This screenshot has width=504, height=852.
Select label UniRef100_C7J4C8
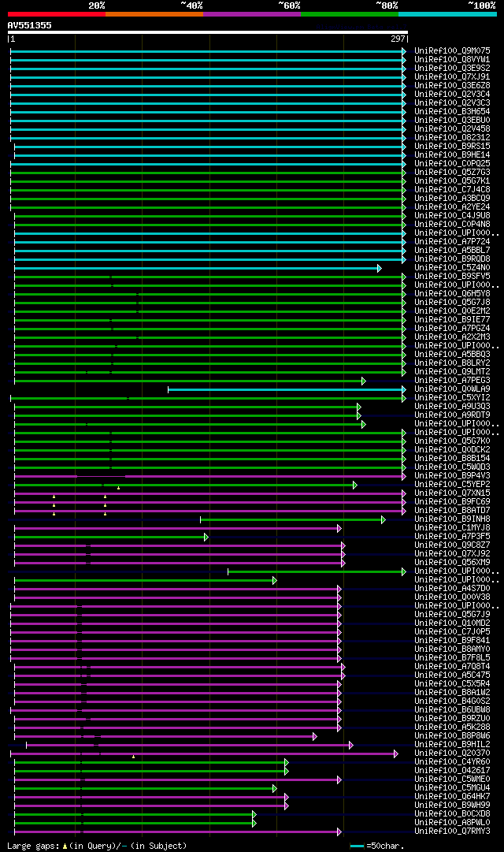click(x=452, y=190)
